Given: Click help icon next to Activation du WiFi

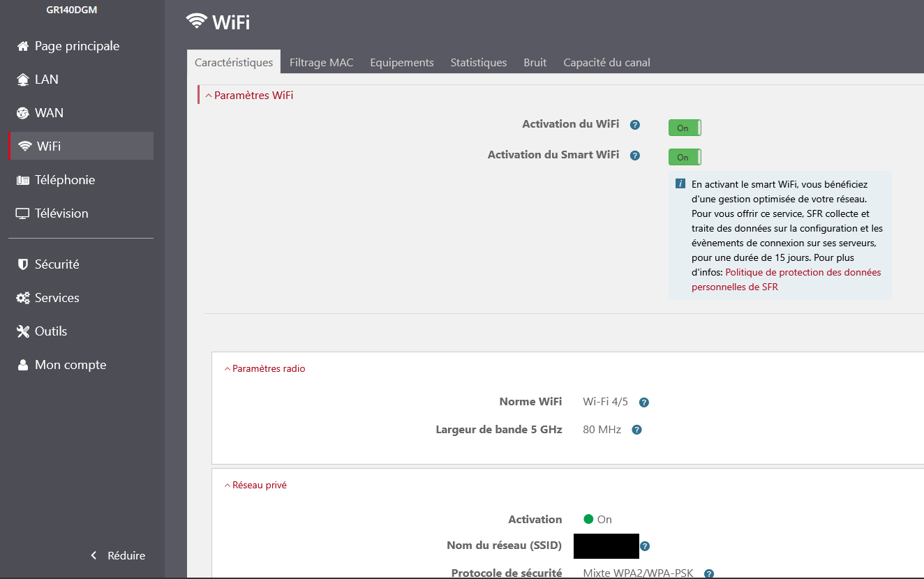Looking at the screenshot, I should click(x=634, y=125).
